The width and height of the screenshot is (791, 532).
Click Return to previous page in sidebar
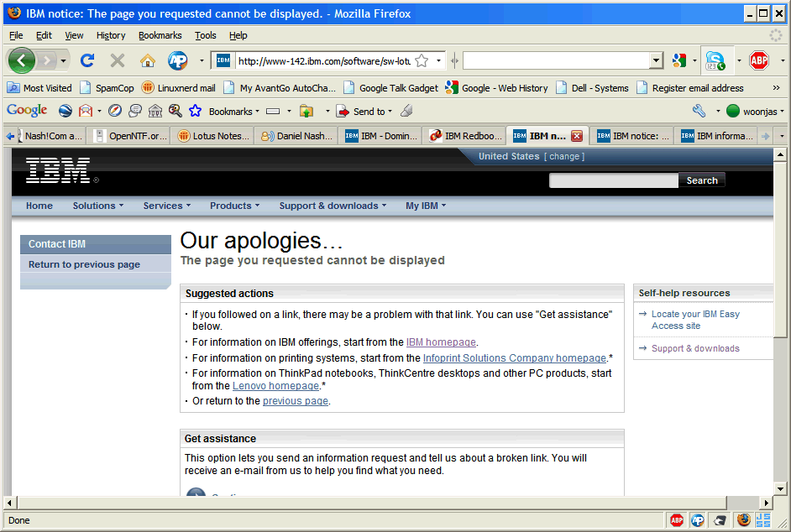[84, 264]
